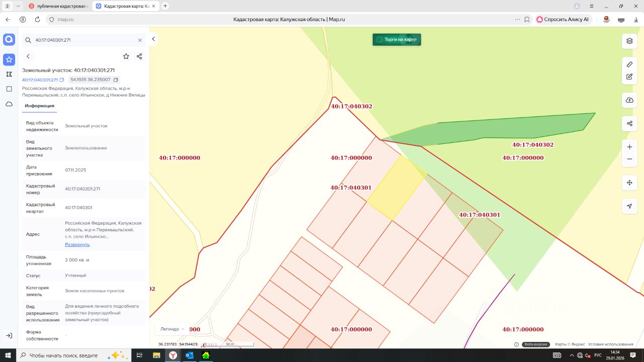
Task: Share the parcel via share icon
Action: pyautogui.click(x=139, y=56)
